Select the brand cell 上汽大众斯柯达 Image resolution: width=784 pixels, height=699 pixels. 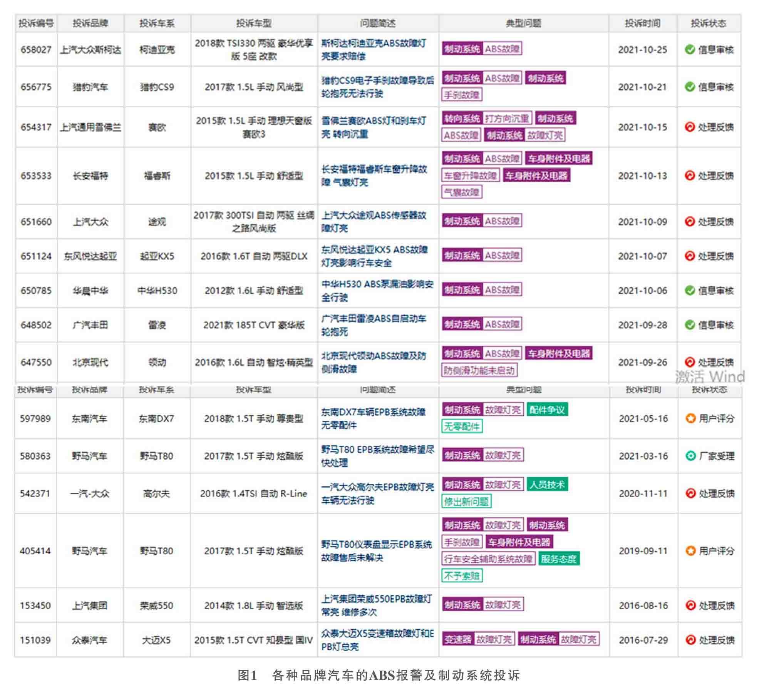(90, 50)
